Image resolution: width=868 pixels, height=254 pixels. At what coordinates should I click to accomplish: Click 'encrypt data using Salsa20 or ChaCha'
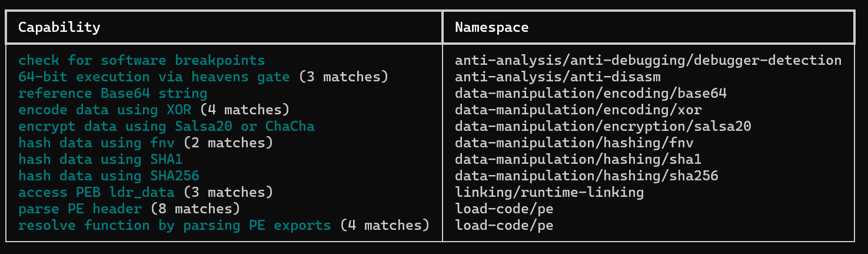pos(167,126)
